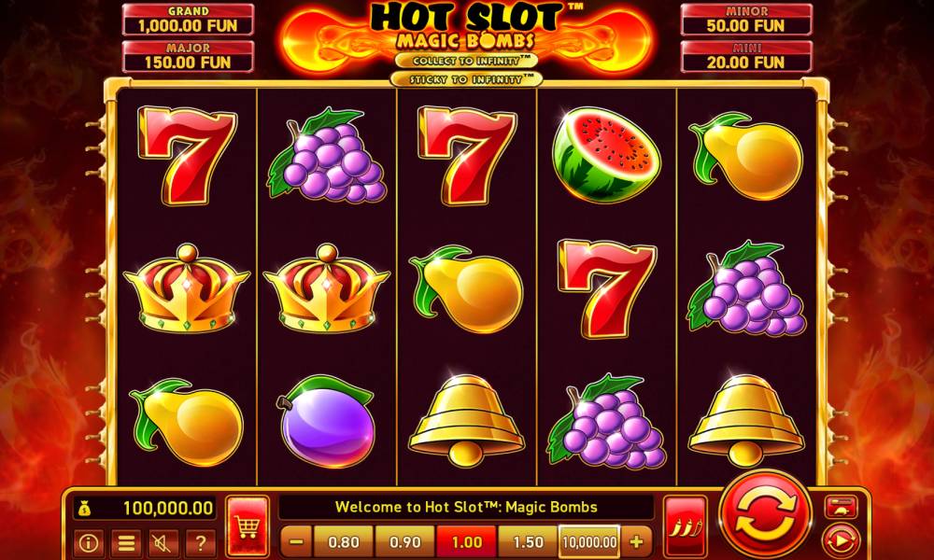Pick the 10,000.00 max bet
This screenshot has height=560, width=934.
[x=589, y=542]
